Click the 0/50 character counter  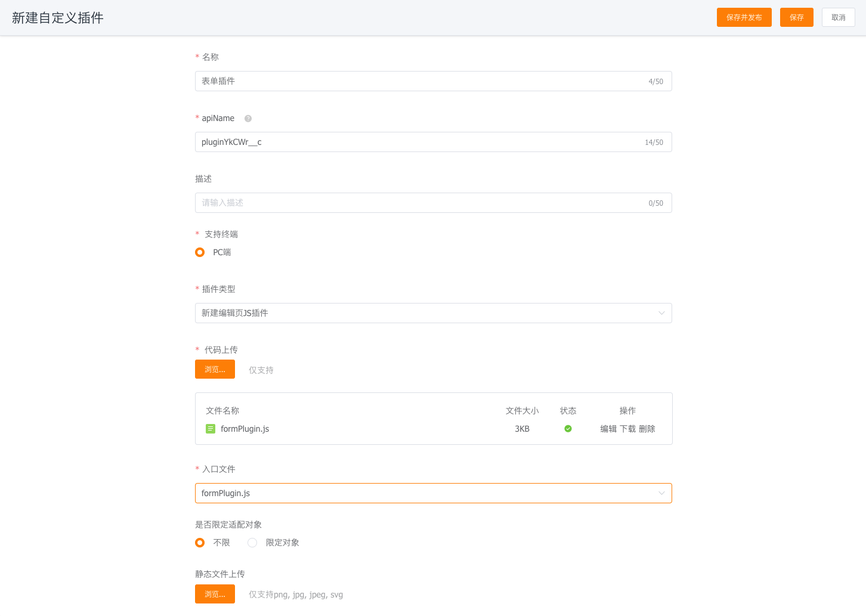pos(656,203)
